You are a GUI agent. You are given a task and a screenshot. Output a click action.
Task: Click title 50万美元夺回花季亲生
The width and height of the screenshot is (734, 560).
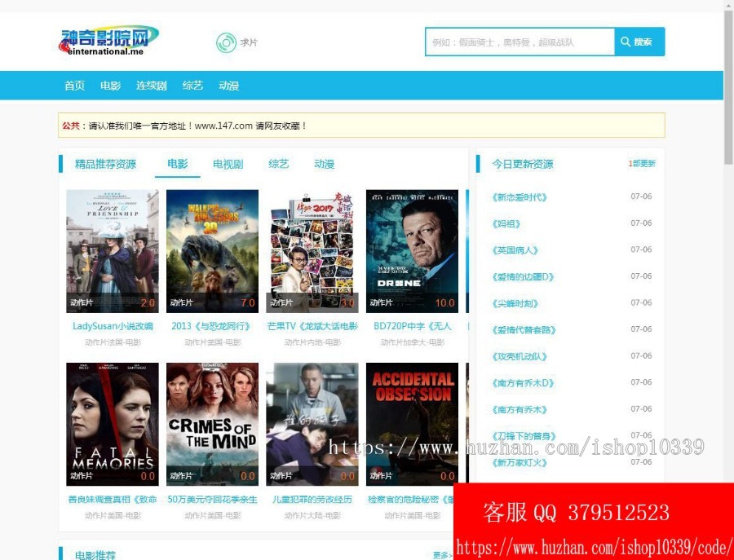coord(213,499)
